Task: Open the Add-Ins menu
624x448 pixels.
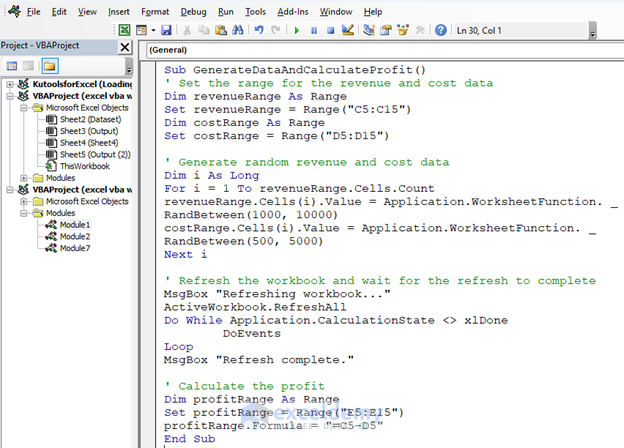Action: [x=293, y=12]
